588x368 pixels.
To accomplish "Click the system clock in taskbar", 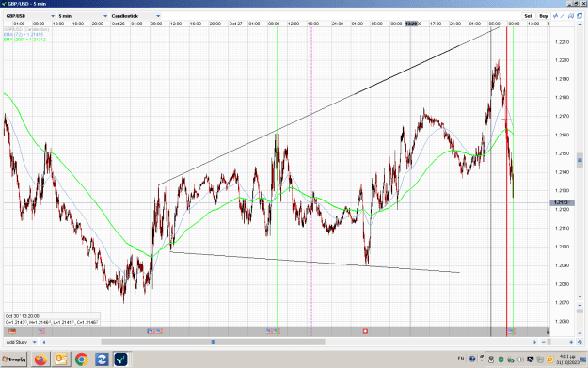I will (x=567, y=360).
